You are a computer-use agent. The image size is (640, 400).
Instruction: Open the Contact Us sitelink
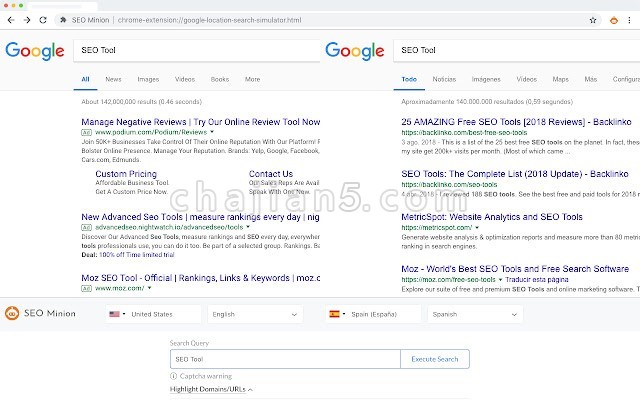(x=271, y=174)
